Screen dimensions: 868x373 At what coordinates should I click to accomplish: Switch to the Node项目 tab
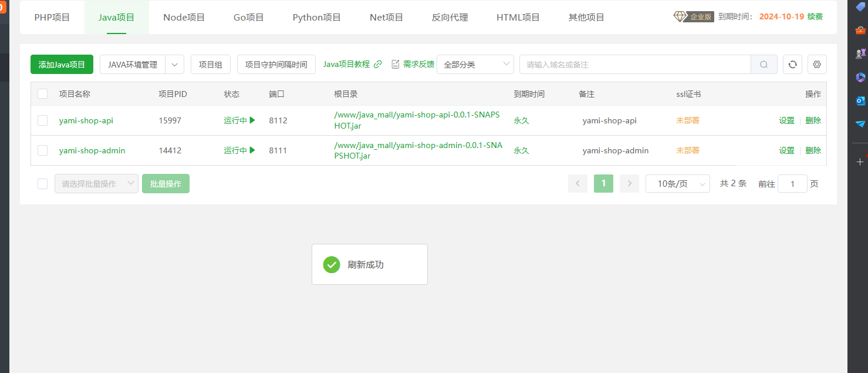pos(184,17)
